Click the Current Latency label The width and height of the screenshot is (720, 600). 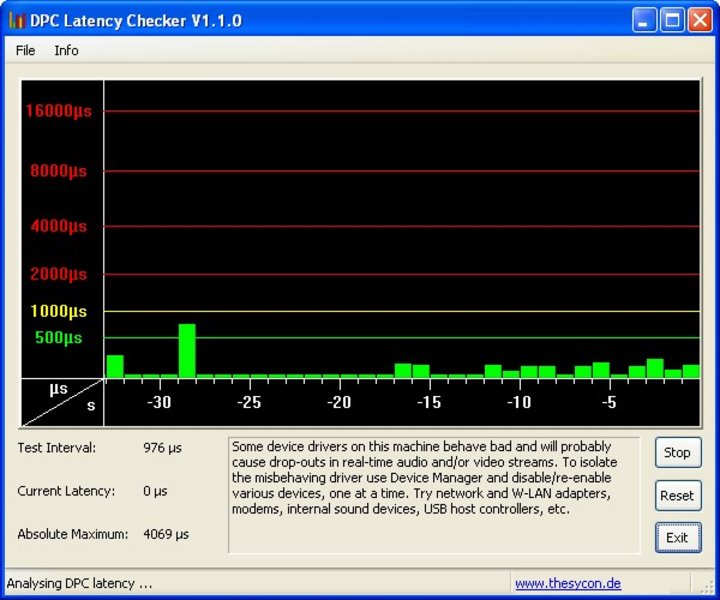(x=66, y=491)
